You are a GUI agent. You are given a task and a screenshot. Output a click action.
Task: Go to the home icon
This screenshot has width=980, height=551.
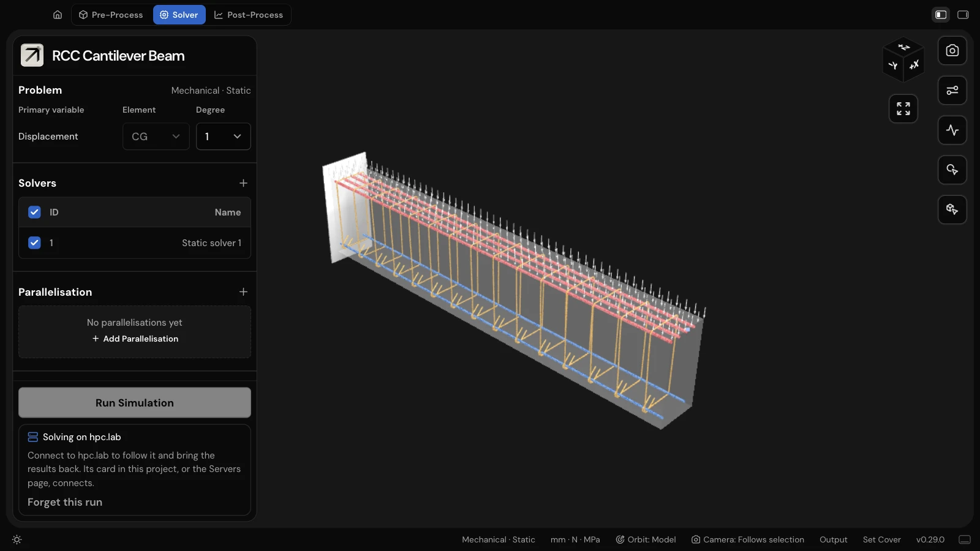(58, 15)
